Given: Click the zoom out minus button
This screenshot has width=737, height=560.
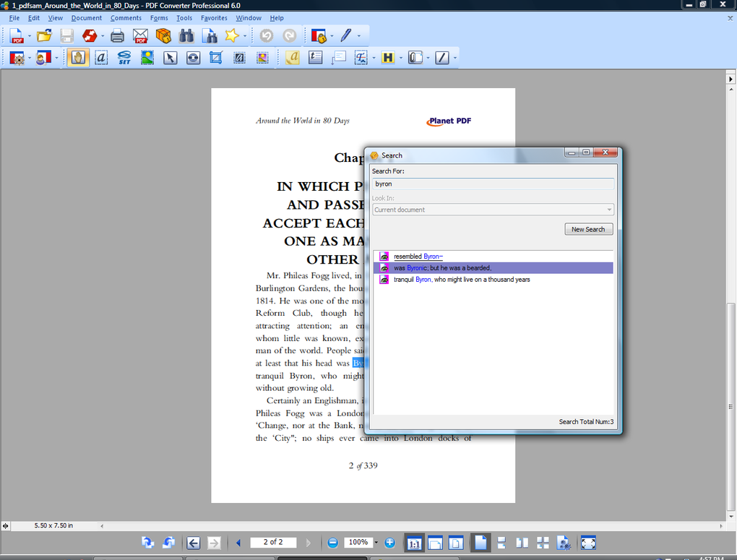Looking at the screenshot, I should (x=333, y=543).
